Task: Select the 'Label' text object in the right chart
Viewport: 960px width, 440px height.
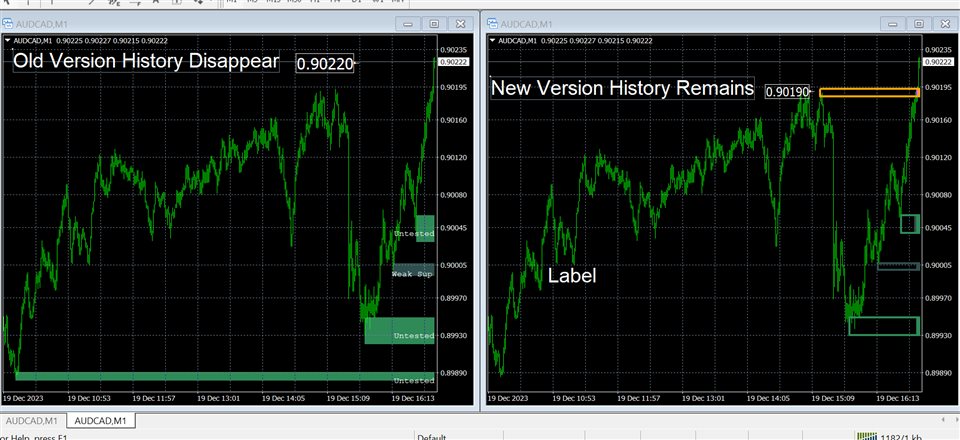Action: point(572,275)
